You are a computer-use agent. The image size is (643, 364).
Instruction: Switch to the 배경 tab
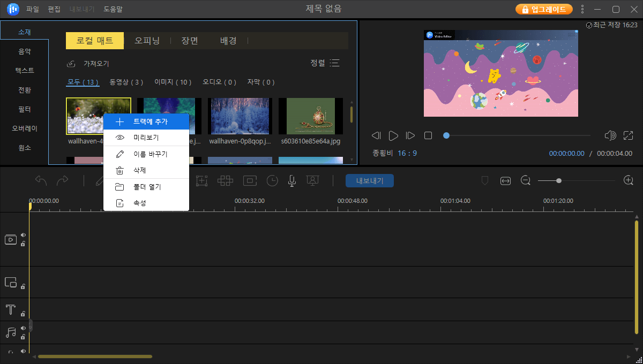coord(228,41)
